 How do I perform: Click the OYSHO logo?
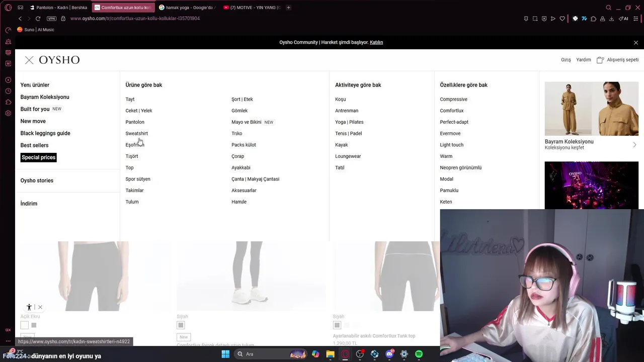click(59, 60)
